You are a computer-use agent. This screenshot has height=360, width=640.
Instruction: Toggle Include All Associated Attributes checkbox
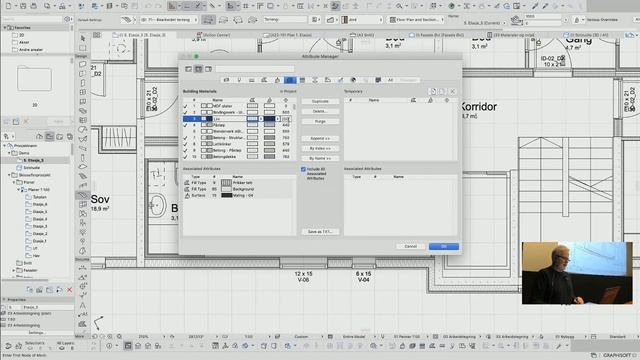[303, 169]
